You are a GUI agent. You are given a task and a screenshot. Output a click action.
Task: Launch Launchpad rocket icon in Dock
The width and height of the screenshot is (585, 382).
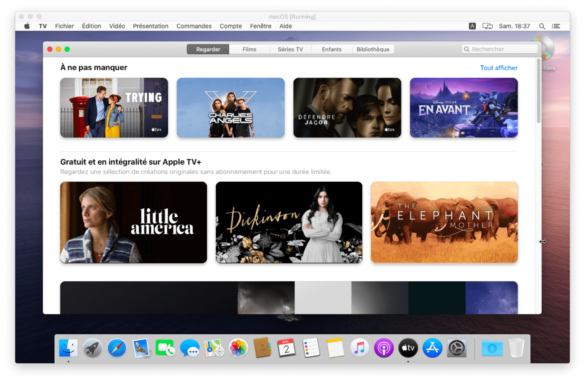coord(93,348)
